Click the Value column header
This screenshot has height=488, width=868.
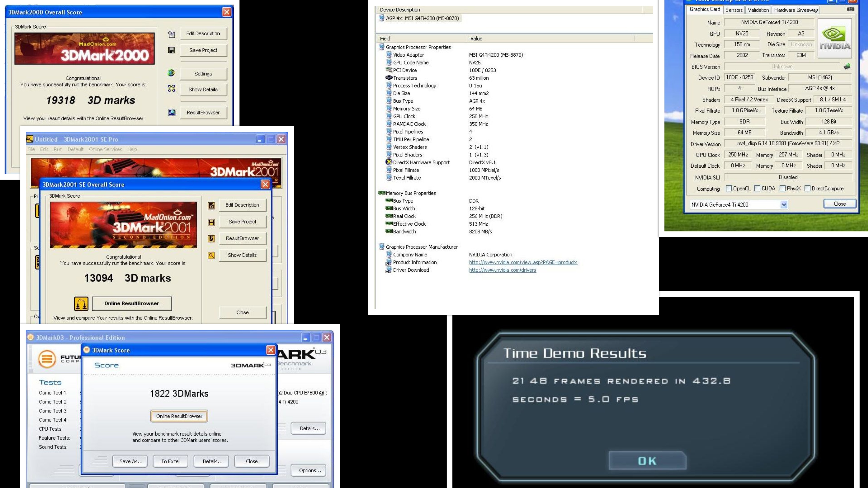click(x=550, y=38)
